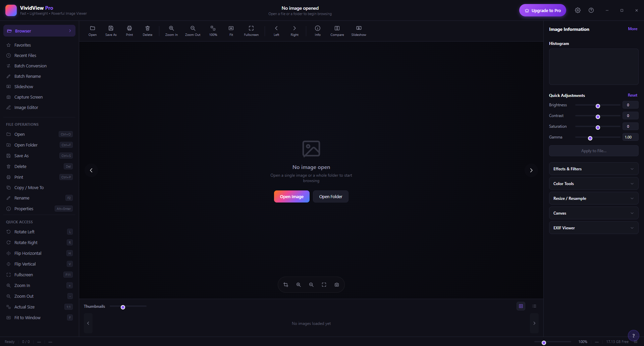Click the Print toolbar icon
This screenshot has width=644, height=346.
pyautogui.click(x=129, y=31)
